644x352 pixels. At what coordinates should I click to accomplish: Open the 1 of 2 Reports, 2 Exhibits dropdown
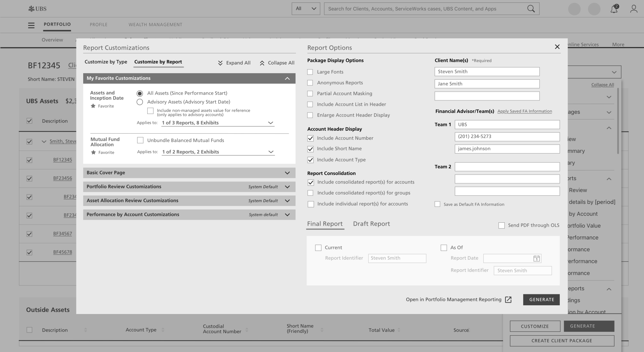pos(218,152)
